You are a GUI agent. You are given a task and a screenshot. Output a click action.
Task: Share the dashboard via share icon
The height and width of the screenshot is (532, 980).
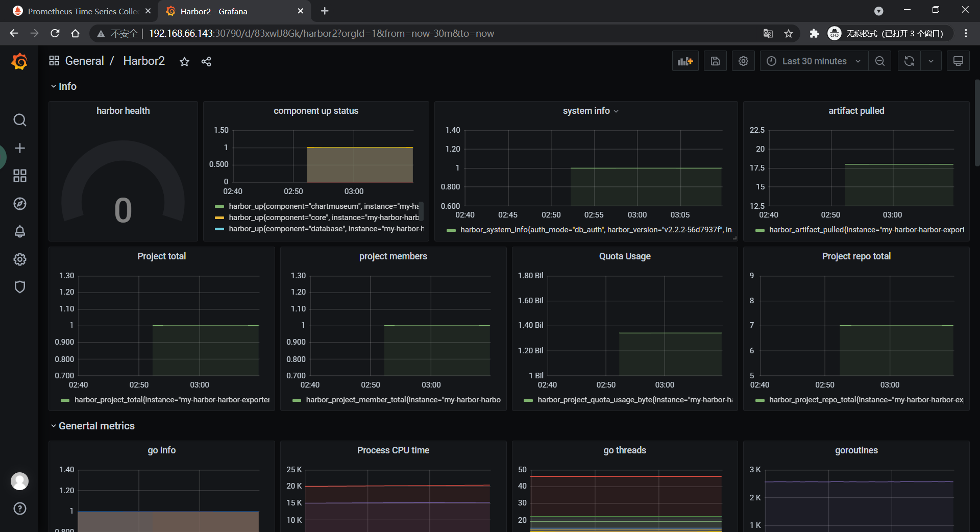pos(206,62)
